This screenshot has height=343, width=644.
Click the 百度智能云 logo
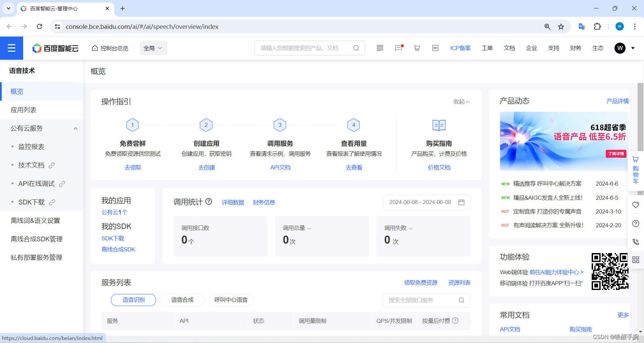[x=55, y=48]
